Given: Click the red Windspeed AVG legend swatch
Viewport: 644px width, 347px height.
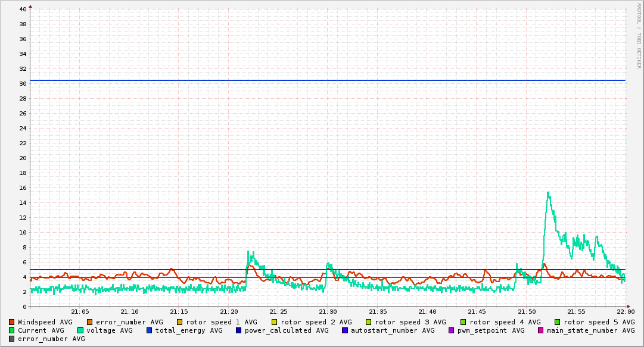Looking at the screenshot, I should pyautogui.click(x=12, y=322).
